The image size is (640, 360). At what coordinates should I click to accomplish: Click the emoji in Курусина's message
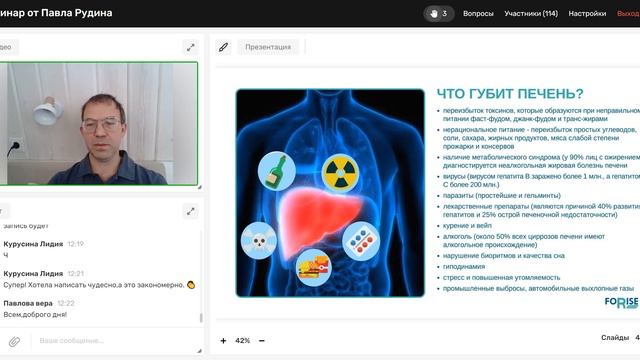(x=191, y=285)
